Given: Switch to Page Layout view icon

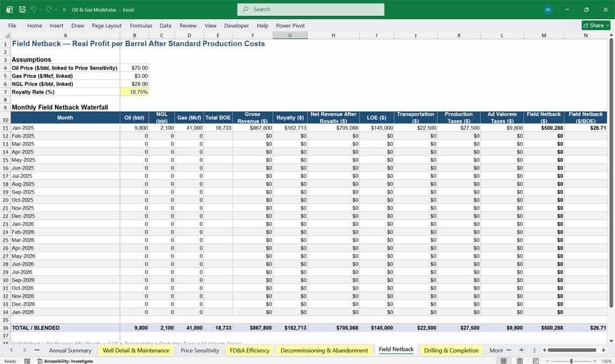Looking at the screenshot, I should click(x=520, y=361).
